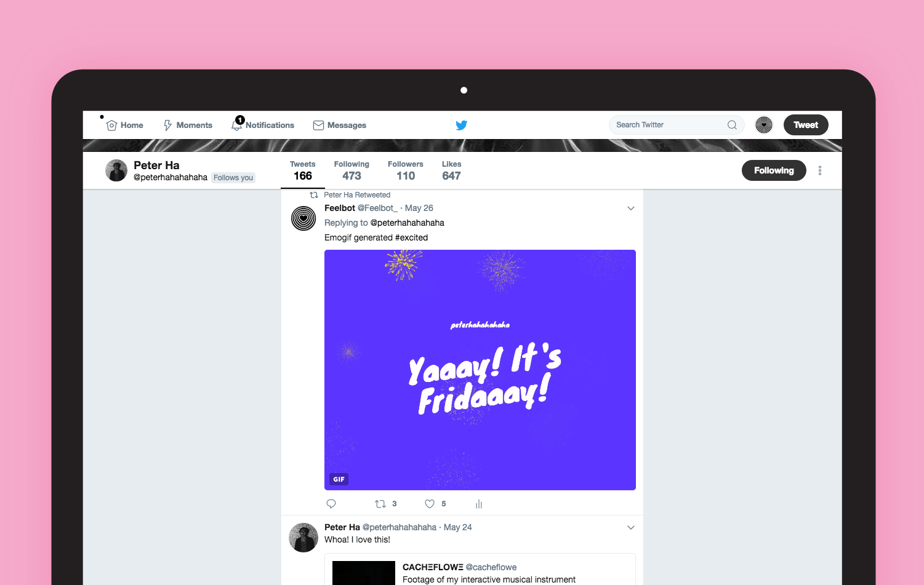
Task: Retweet the Feelbot Emogif tweet
Action: click(x=380, y=504)
